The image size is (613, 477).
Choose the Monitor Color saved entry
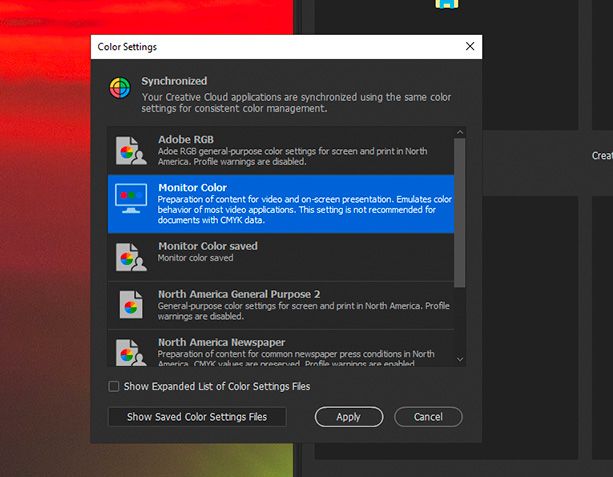click(x=281, y=257)
